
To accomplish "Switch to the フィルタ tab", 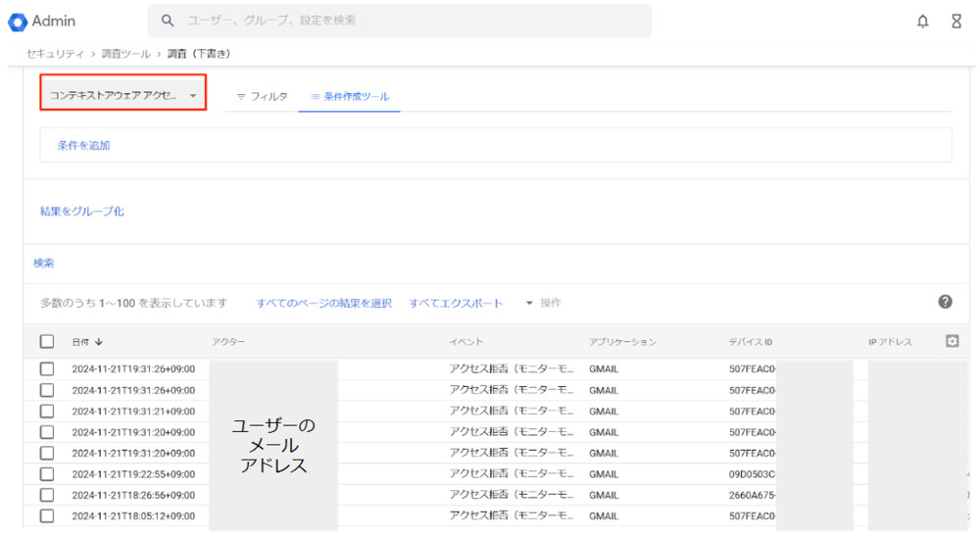I will (262, 97).
